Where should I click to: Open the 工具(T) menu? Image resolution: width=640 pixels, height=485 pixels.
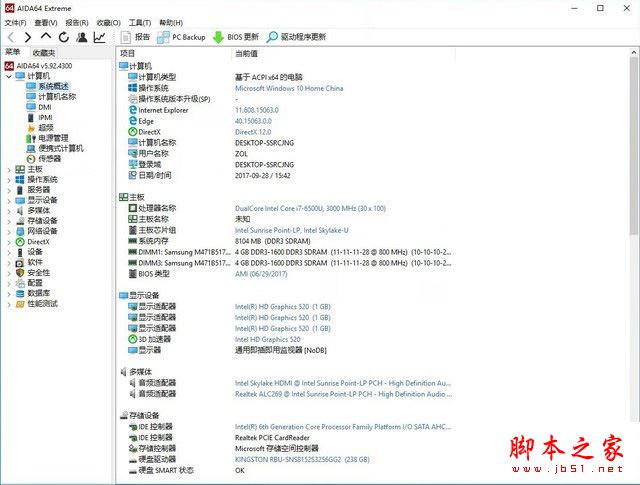[140, 23]
